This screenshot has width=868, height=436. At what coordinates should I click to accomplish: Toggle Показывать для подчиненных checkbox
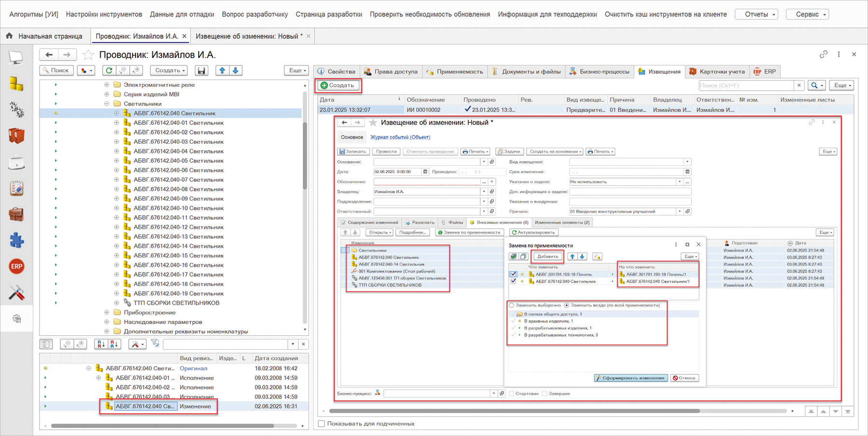(x=321, y=423)
